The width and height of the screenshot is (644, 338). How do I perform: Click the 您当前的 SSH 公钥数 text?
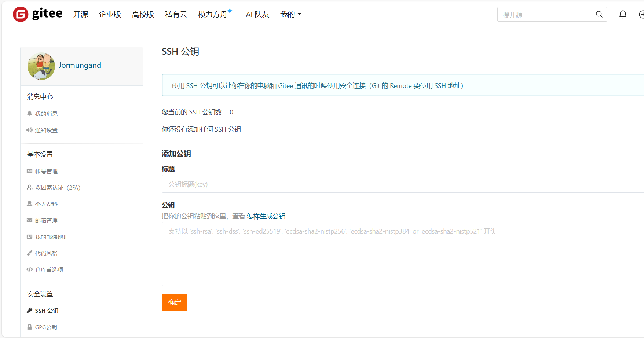pos(197,112)
